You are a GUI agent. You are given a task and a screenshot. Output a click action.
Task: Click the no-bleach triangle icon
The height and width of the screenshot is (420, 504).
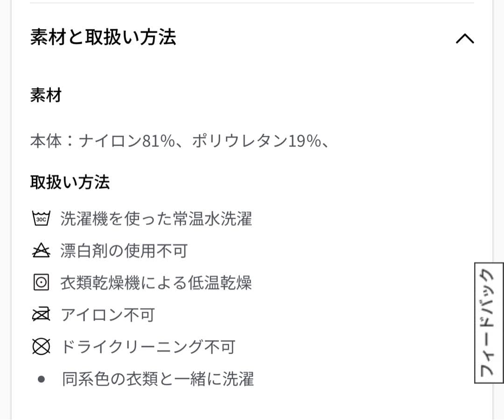[x=41, y=251]
